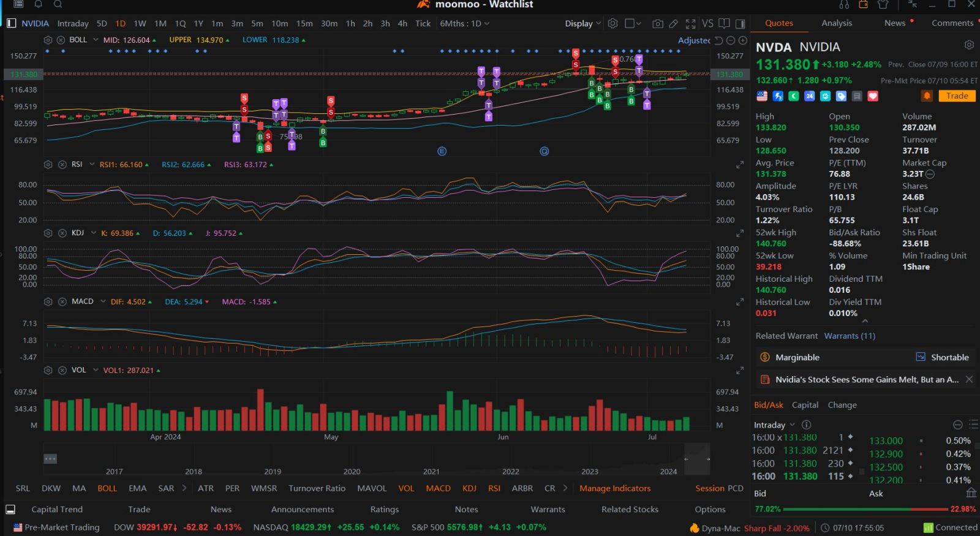Toggle the right side panel visibility
This screenshot has height=536, width=980.
pyautogui.click(x=740, y=23)
